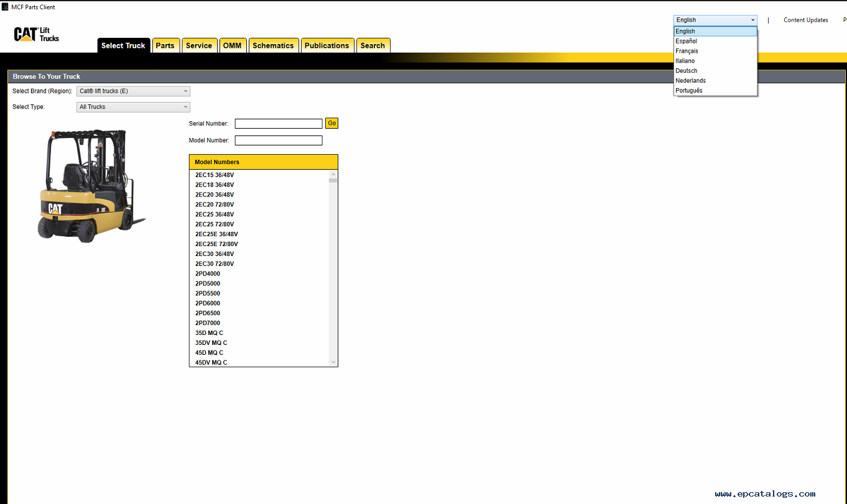Viewport: 847px width, 504px height.
Task: Open the Search tab
Action: (373, 45)
